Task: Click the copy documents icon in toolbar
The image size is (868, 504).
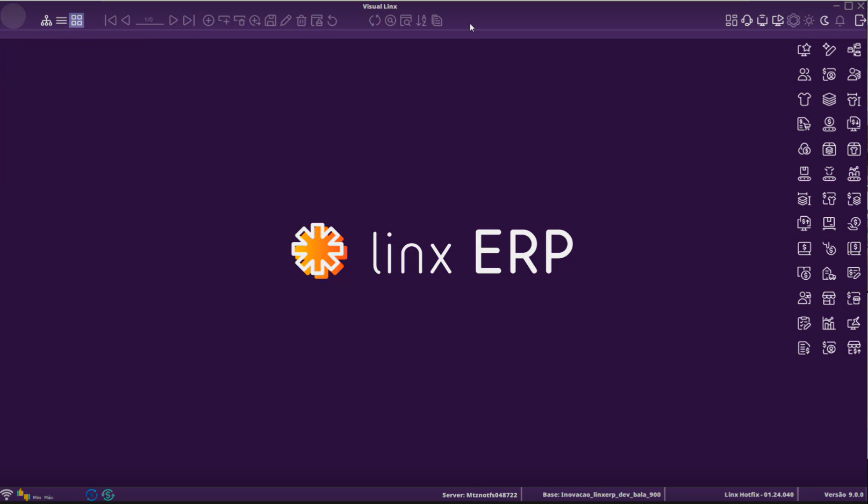Action: (x=437, y=20)
